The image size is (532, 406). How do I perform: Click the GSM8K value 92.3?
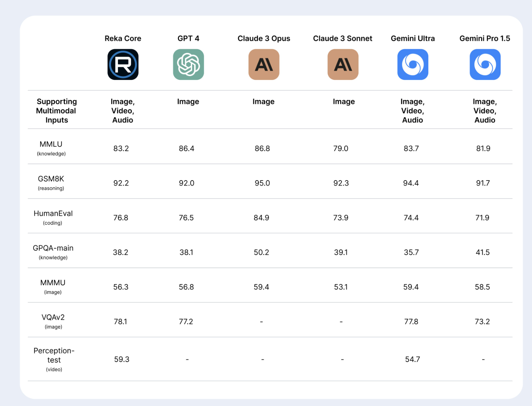(x=341, y=183)
